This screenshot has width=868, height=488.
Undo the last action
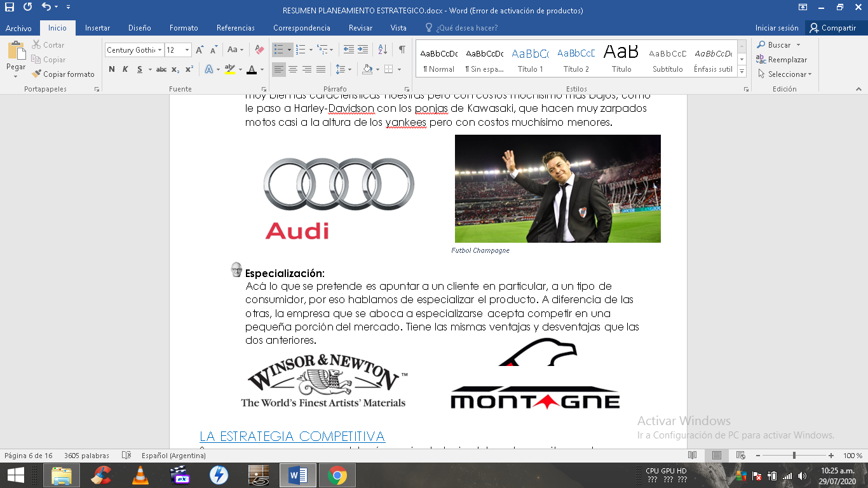coord(46,8)
